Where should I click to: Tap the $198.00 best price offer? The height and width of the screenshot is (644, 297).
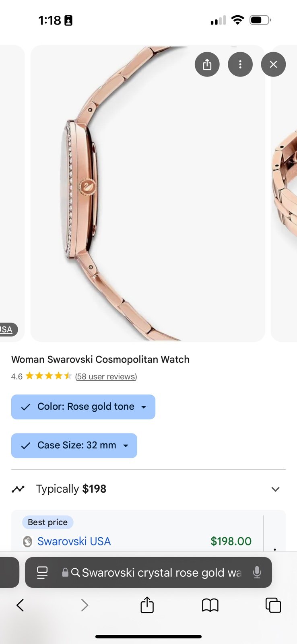pyautogui.click(x=231, y=541)
